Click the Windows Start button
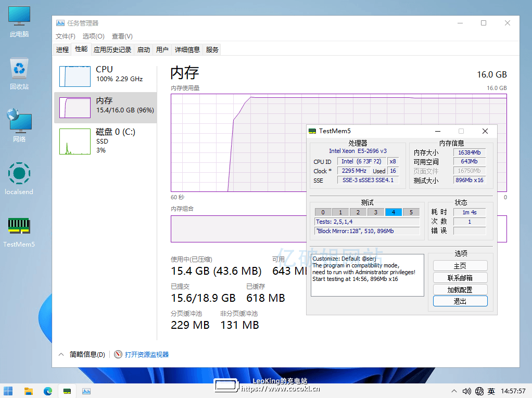Screen dimensions: 532x398 (x=8, y=391)
